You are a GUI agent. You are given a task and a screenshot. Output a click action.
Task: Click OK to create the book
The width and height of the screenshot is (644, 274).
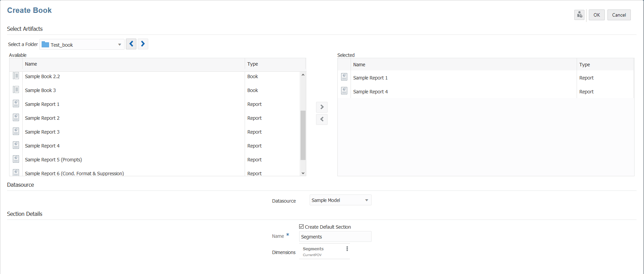[597, 15]
